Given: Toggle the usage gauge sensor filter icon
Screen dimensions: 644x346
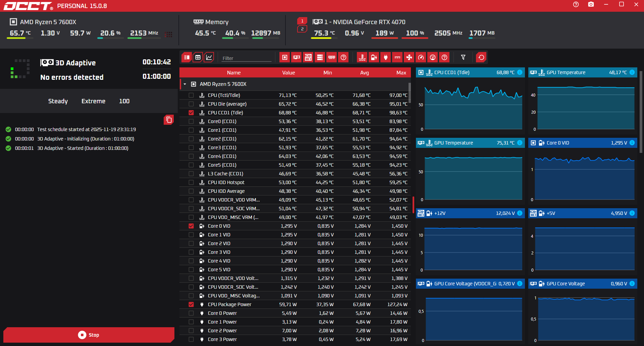Looking at the screenshot, I should click(433, 57).
